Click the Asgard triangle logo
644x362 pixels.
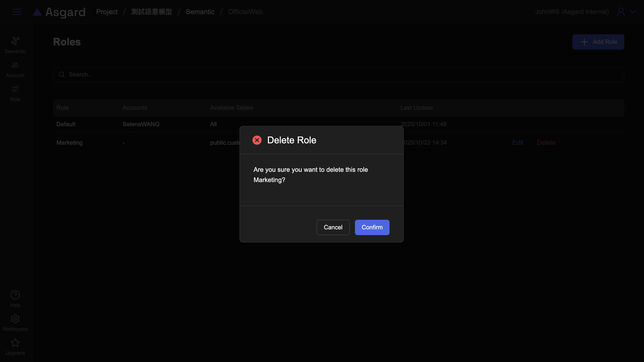[37, 12]
